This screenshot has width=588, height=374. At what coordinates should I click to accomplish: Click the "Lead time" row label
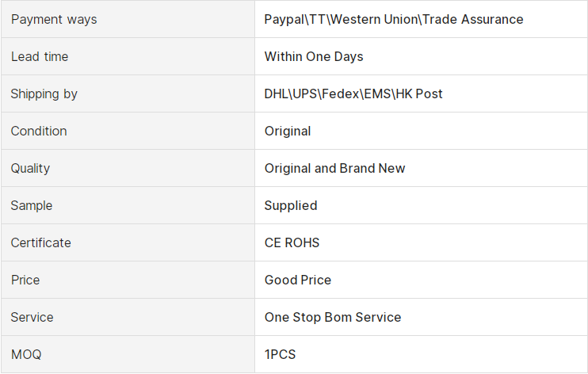click(x=40, y=56)
